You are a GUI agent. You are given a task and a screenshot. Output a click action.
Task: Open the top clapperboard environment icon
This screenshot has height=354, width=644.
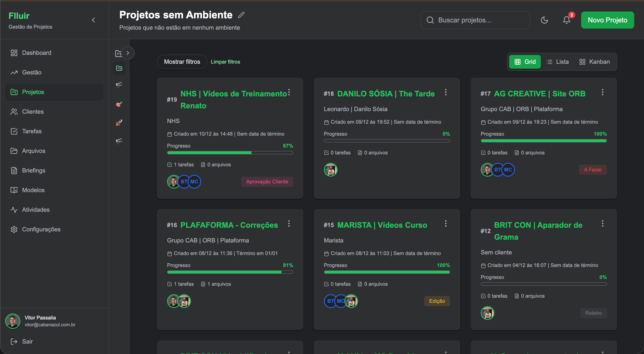pos(119,85)
